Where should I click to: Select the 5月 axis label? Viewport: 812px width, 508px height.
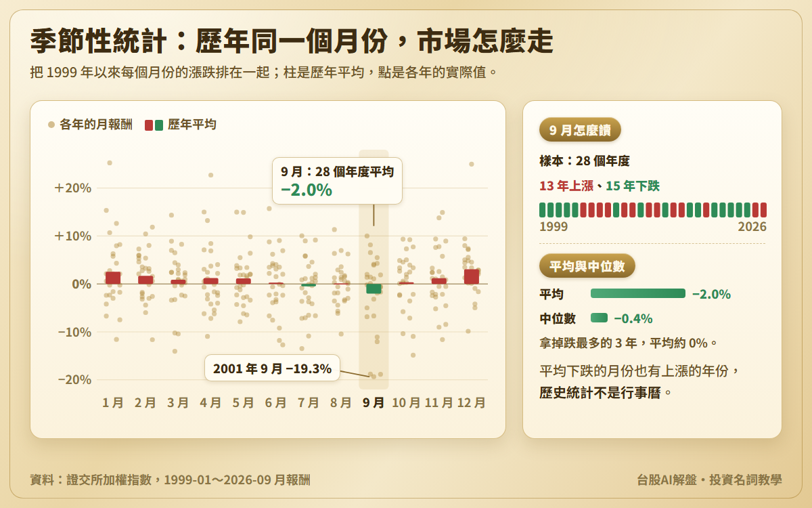pos(243,402)
